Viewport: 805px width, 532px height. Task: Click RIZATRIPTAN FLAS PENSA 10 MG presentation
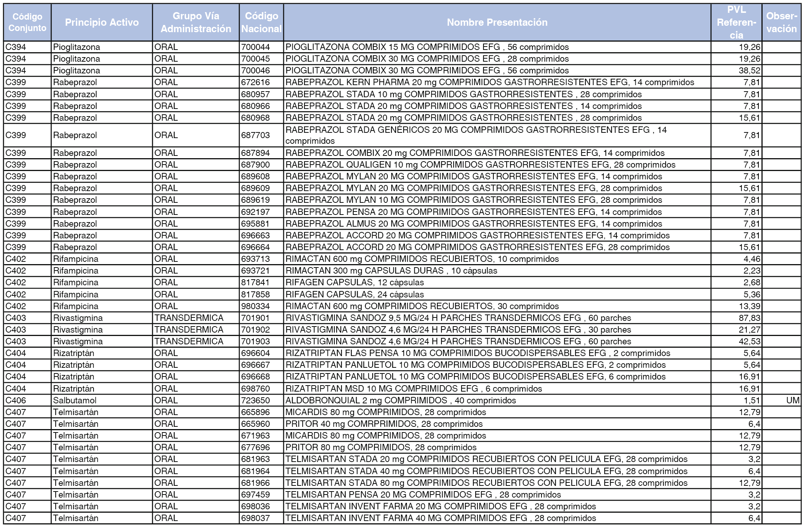497,353
